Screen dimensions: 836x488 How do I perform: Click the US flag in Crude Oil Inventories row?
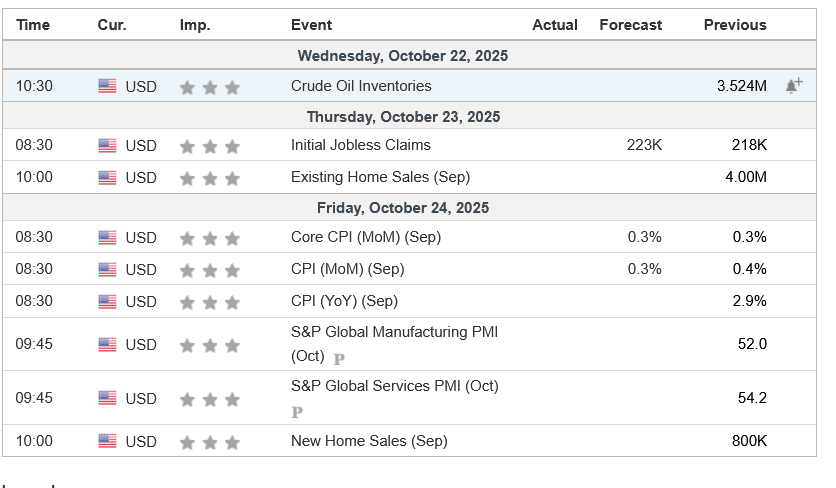click(x=107, y=86)
